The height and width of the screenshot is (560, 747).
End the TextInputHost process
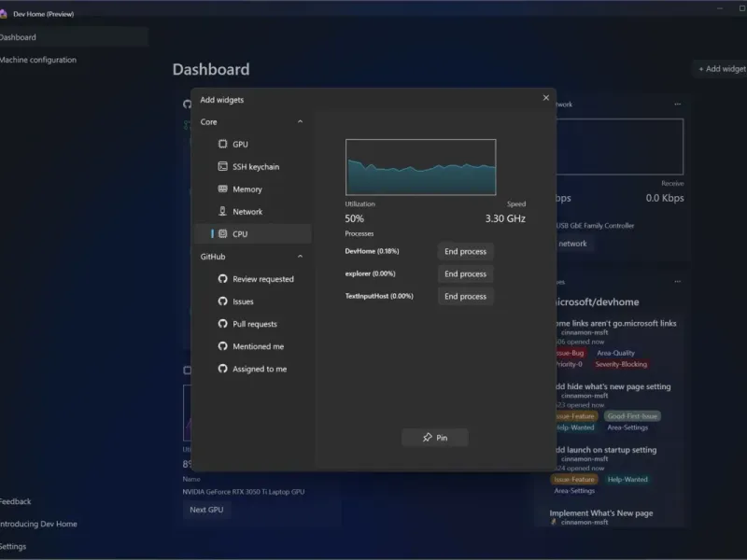coord(465,296)
